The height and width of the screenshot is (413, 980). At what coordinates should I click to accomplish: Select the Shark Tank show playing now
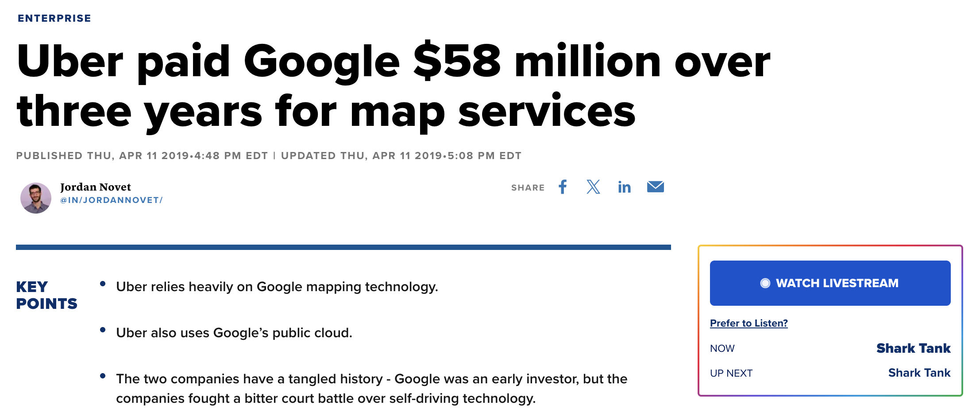pos(913,348)
